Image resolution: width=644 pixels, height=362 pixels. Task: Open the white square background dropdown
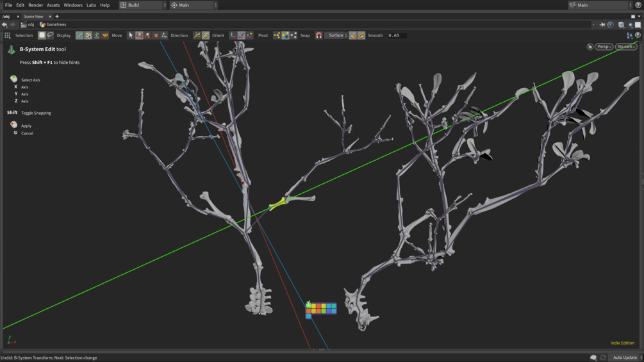pyautogui.click(x=638, y=25)
